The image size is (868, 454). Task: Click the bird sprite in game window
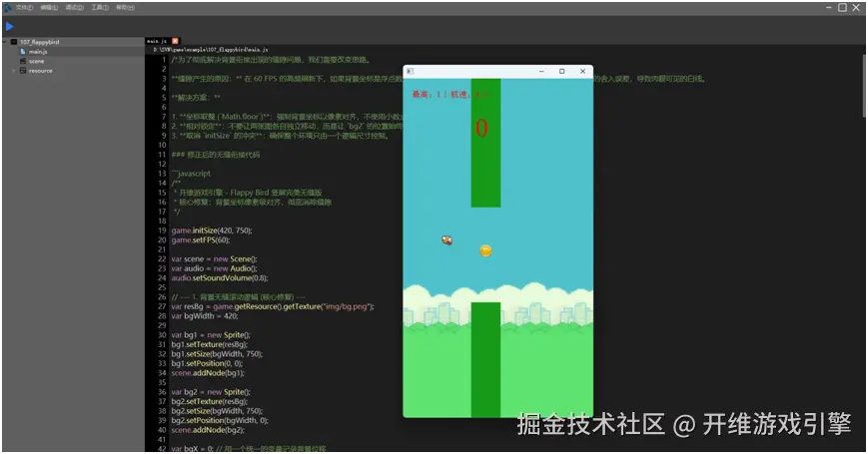click(x=446, y=240)
